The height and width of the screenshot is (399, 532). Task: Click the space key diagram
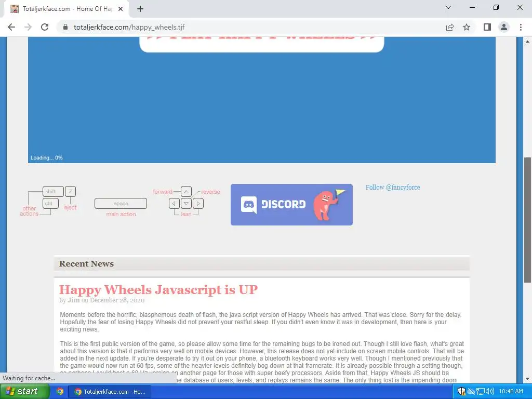[121, 204]
